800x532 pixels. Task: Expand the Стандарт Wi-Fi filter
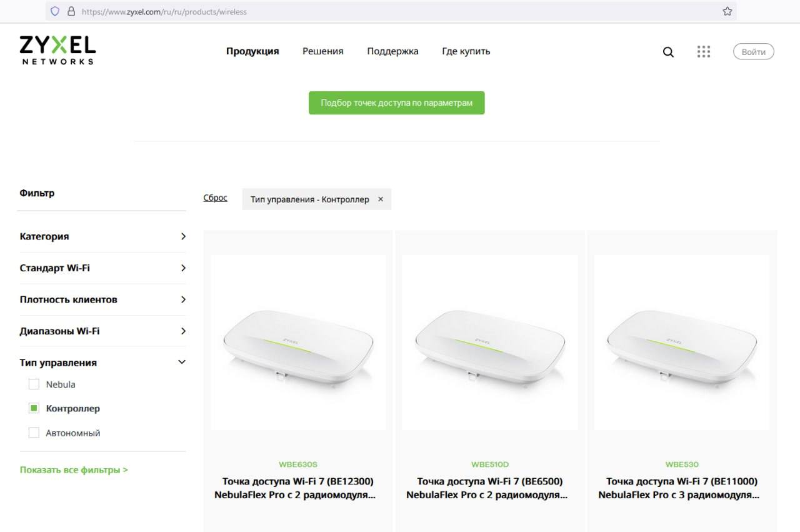[103, 268]
